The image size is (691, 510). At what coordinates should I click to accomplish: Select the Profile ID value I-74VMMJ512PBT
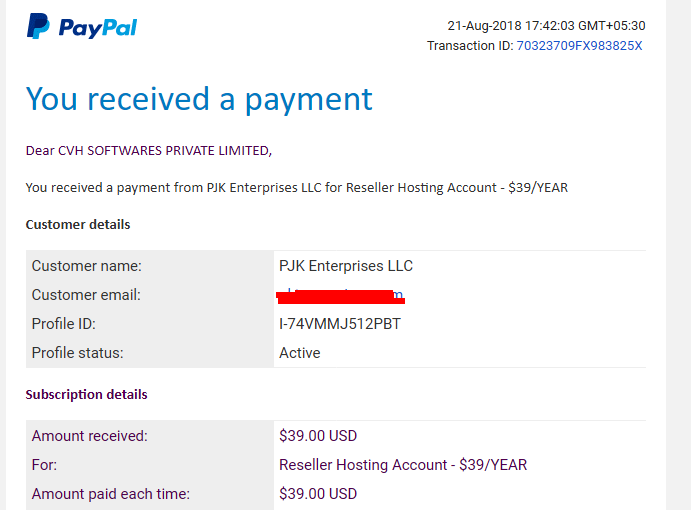[x=340, y=324]
